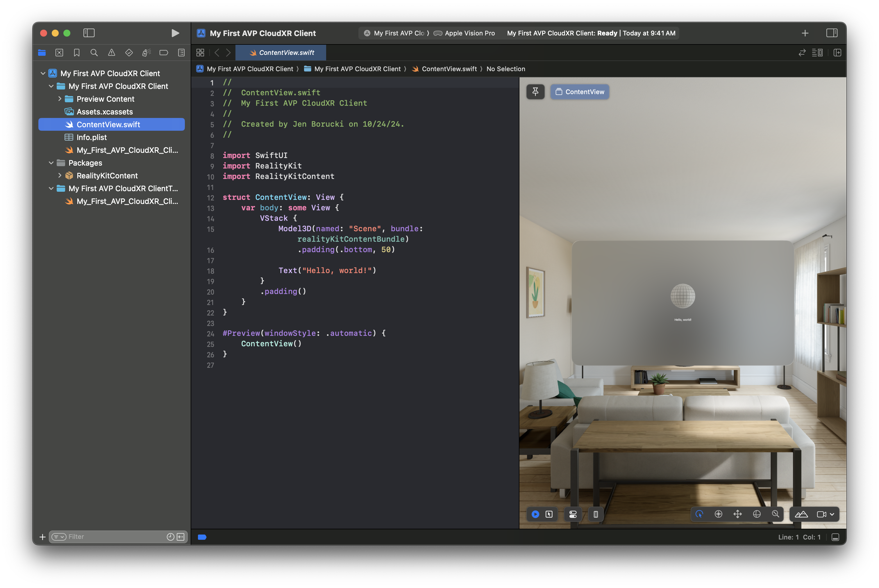Open the Breakpoint navigator icon
Screen dimensions: 879x588
[x=164, y=53]
